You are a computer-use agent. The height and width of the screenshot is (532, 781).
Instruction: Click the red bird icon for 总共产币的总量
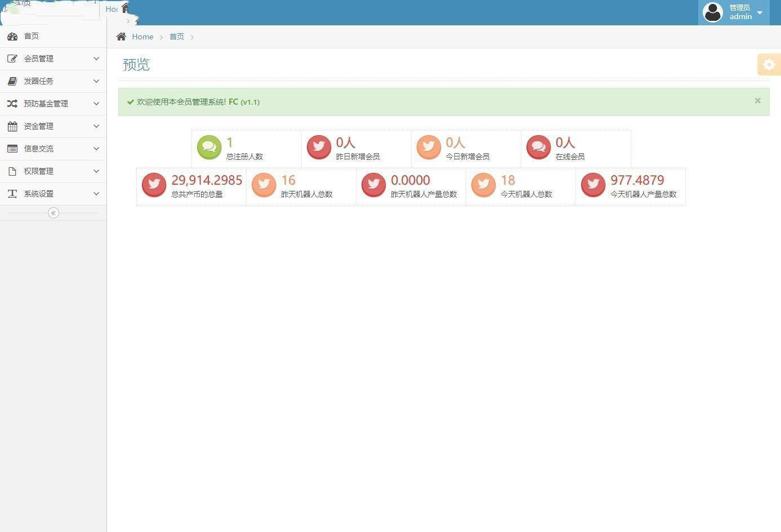click(x=154, y=185)
